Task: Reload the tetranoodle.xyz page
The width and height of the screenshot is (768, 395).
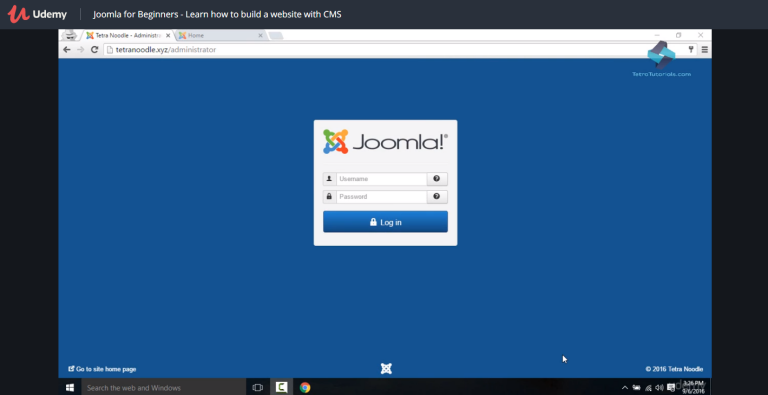Action: tap(95, 49)
